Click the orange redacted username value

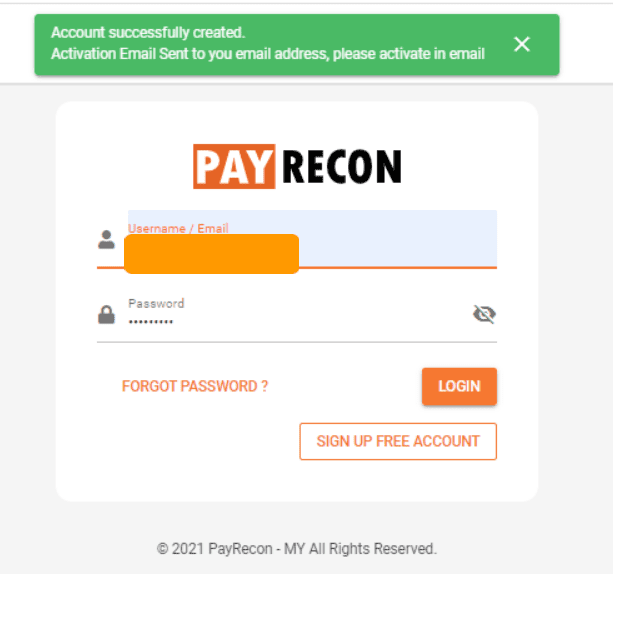click(x=212, y=254)
